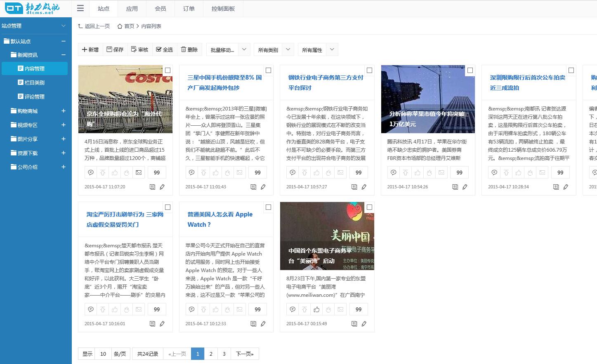Click sort number field 99 on the Costco card
Image resolution: width=597 pixels, height=364 pixels.
coord(157,172)
